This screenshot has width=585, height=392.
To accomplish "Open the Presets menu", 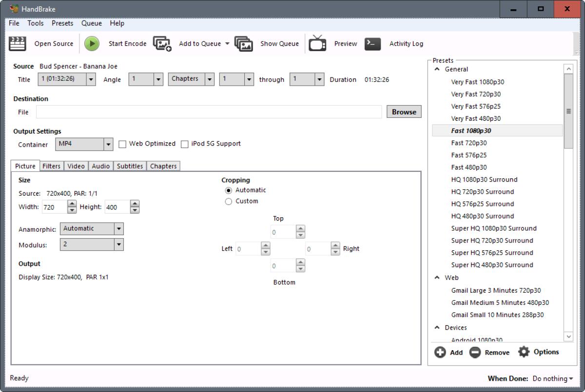I will (x=62, y=23).
